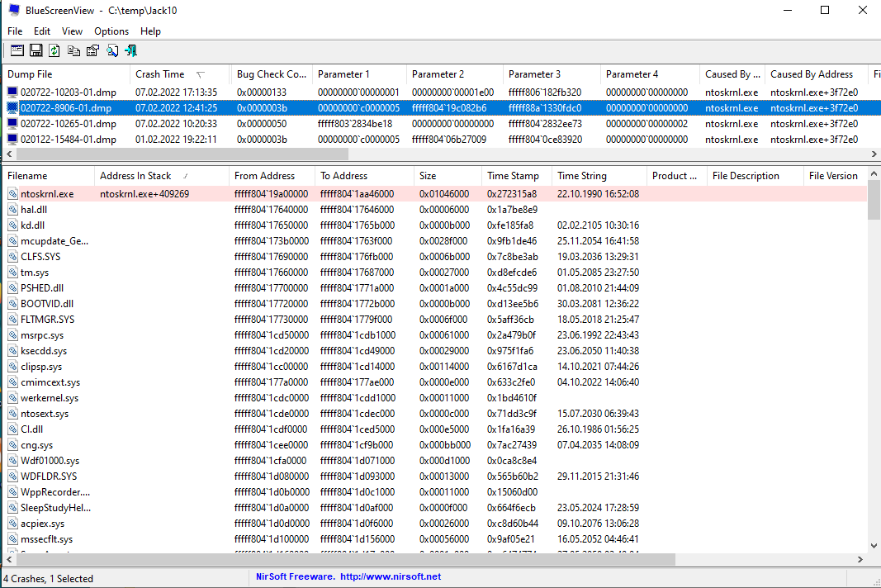This screenshot has width=881, height=588.
Task: Click the acpiex.sys file icon
Action: [x=13, y=524]
